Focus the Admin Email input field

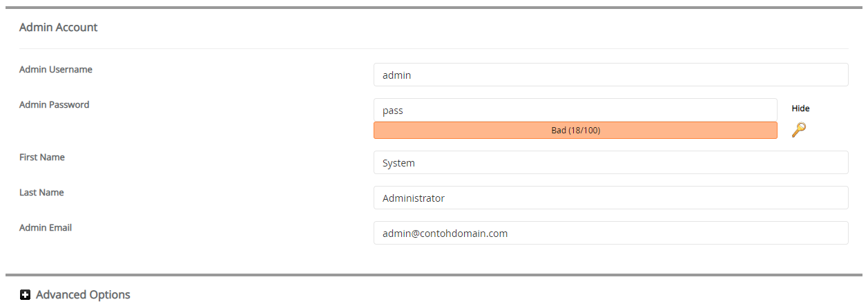(610, 234)
